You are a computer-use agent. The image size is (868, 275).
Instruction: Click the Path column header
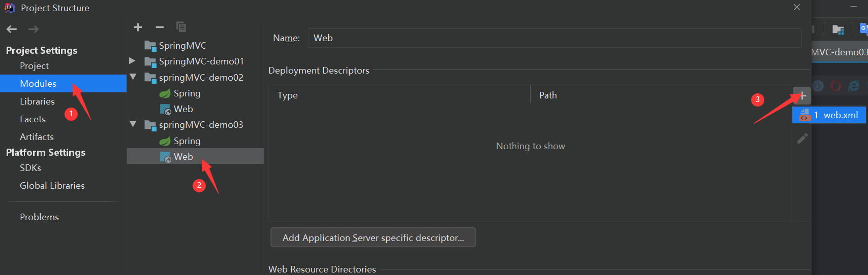click(548, 95)
